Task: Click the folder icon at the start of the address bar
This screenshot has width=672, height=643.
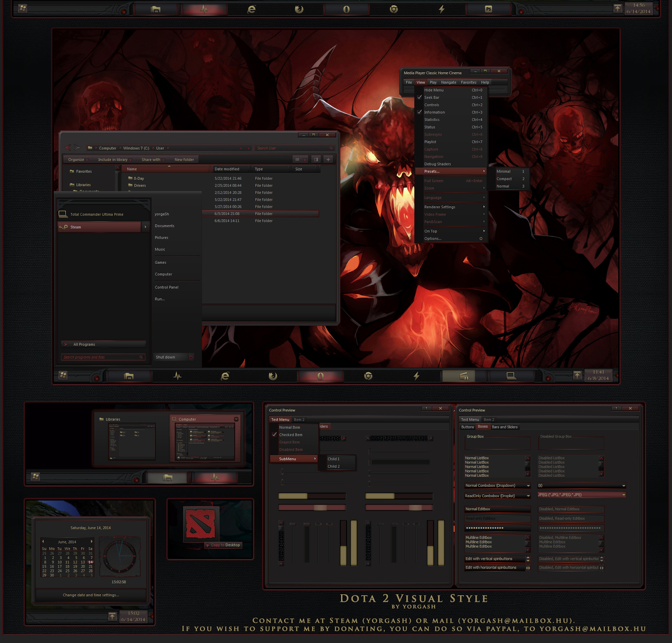Action: coord(90,148)
